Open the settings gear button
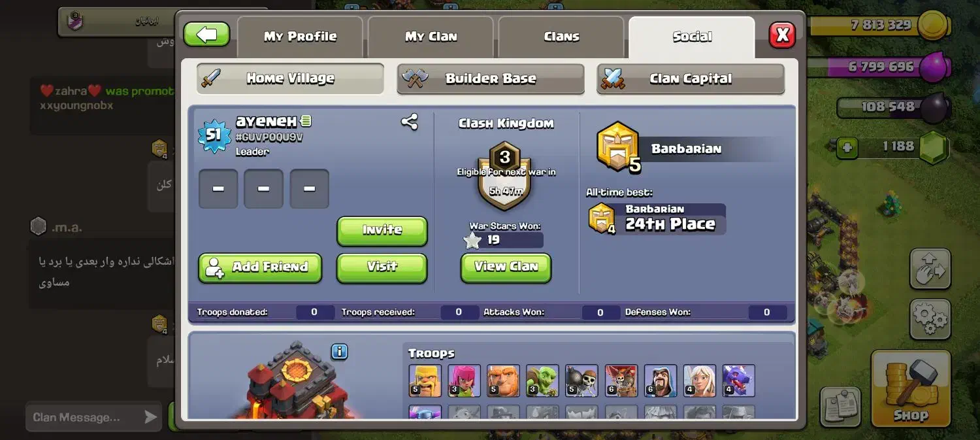Screen dimensions: 980x440 point(930,319)
